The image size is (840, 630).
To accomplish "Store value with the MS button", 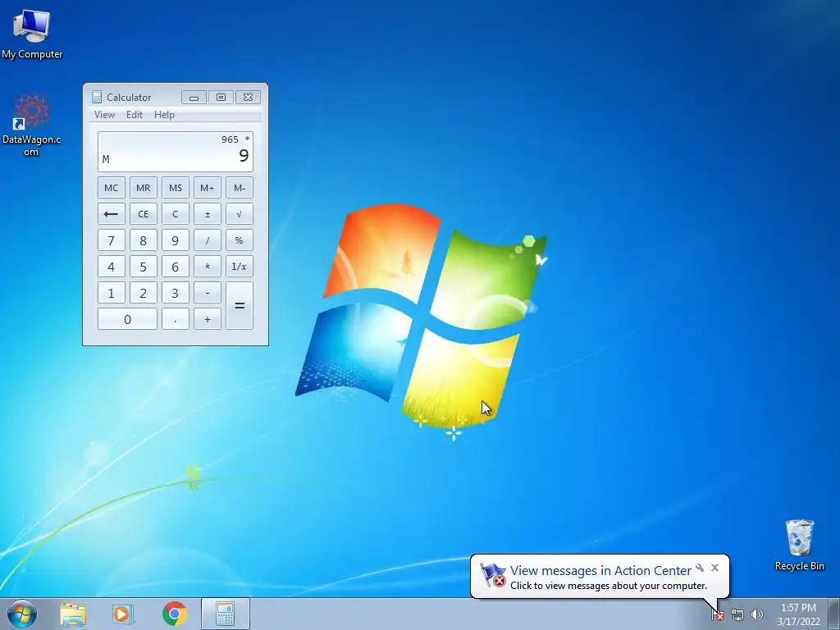I will tap(176, 188).
